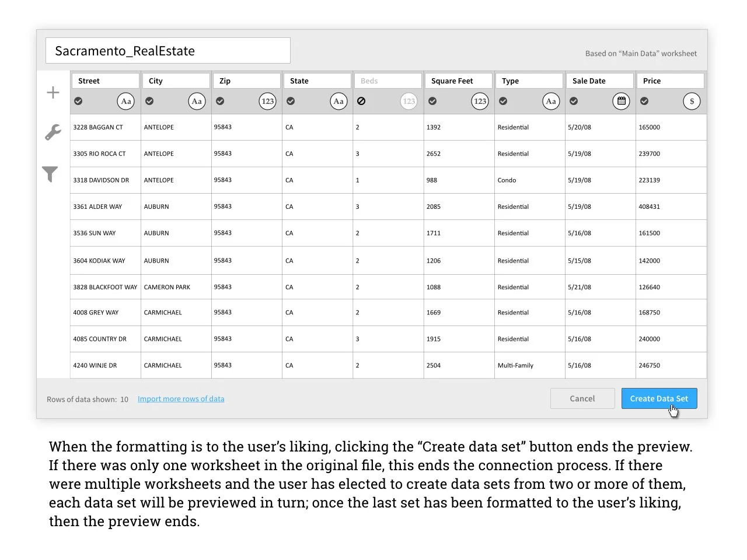Rename the City column header field
The height and width of the screenshot is (560, 747).
point(176,81)
